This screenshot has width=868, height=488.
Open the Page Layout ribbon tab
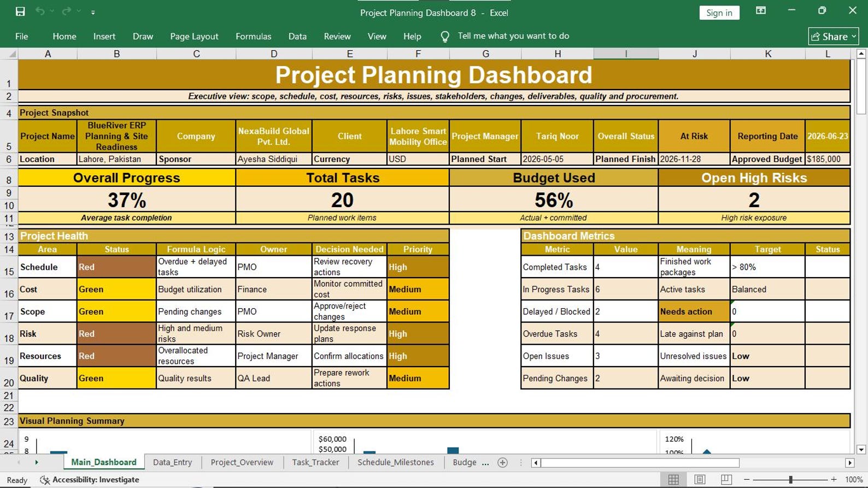tap(194, 36)
